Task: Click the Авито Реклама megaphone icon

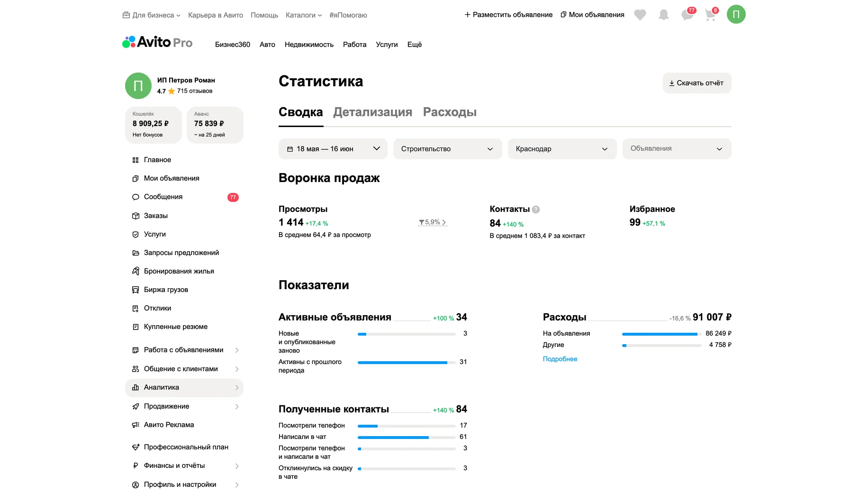Action: (136, 425)
